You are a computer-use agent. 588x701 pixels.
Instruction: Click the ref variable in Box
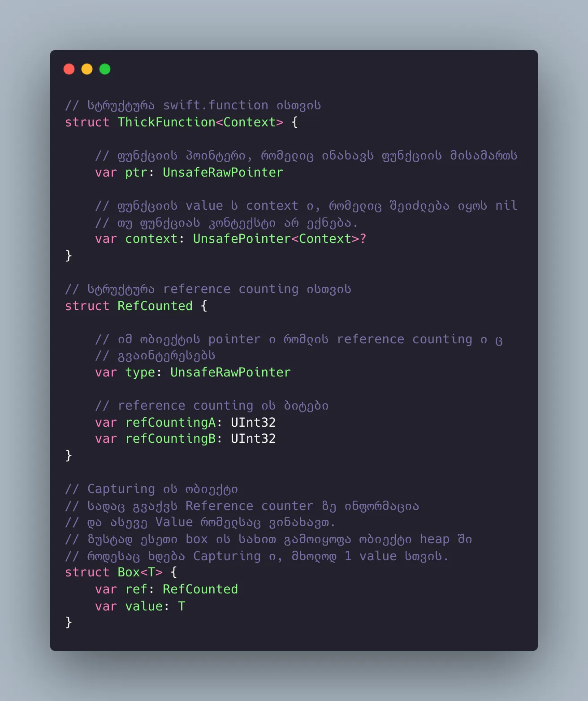(x=136, y=589)
